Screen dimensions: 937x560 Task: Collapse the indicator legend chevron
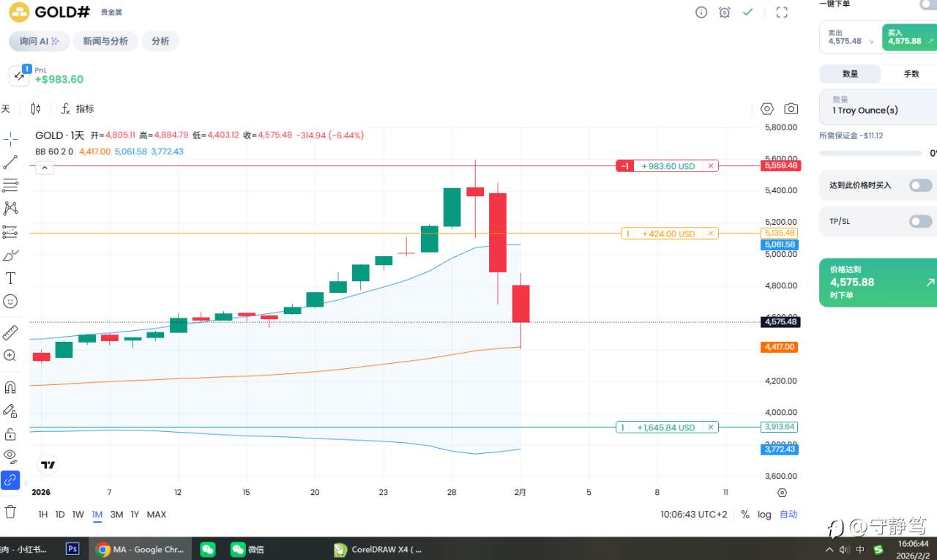44,168
